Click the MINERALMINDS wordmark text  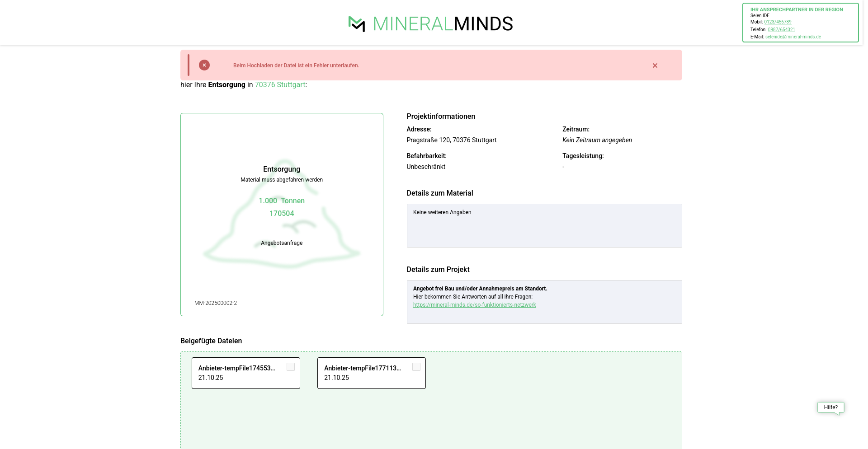coord(443,24)
